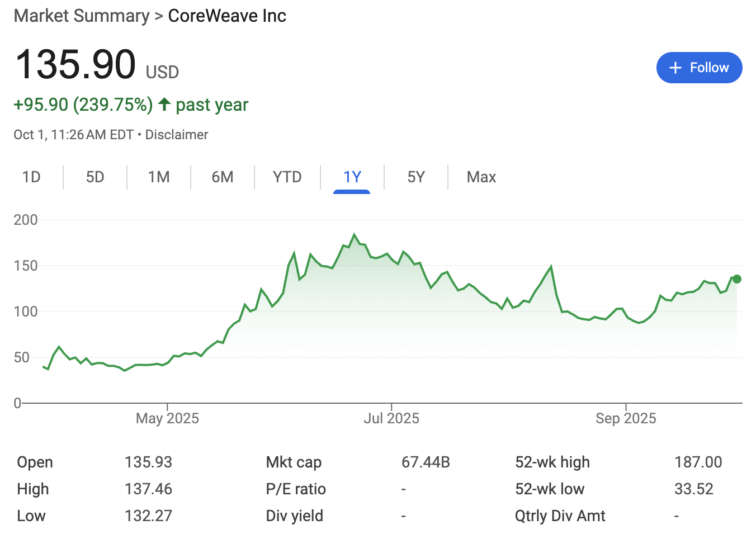
Task: Click the CoreWeave Inc title text
Action: 227,16
